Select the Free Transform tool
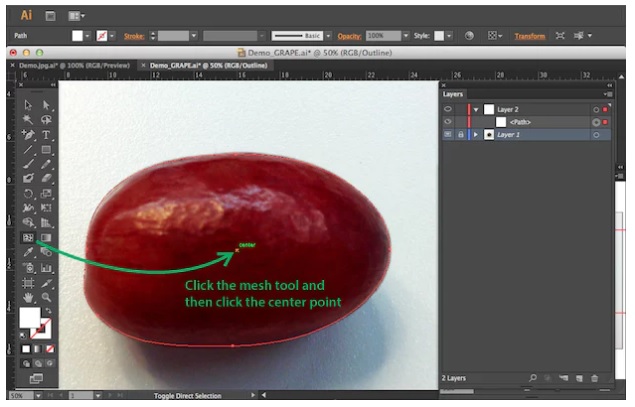Screen dimensions: 635x407 click(46, 208)
